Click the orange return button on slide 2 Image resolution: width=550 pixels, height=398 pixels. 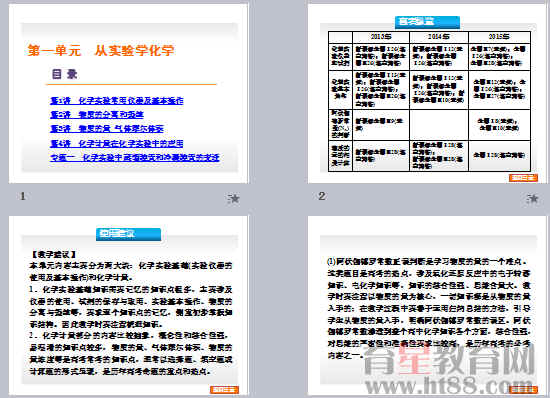523,178
